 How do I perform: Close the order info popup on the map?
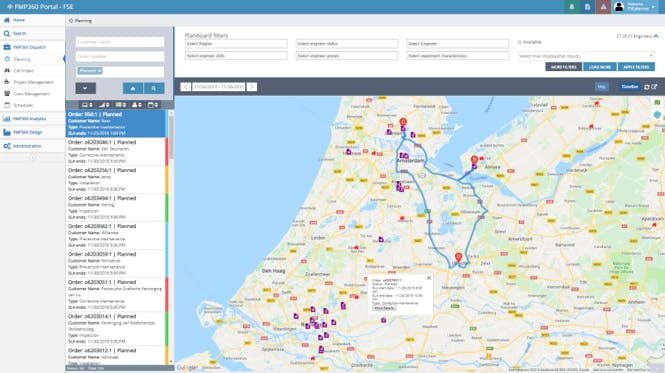pyautogui.click(x=429, y=278)
